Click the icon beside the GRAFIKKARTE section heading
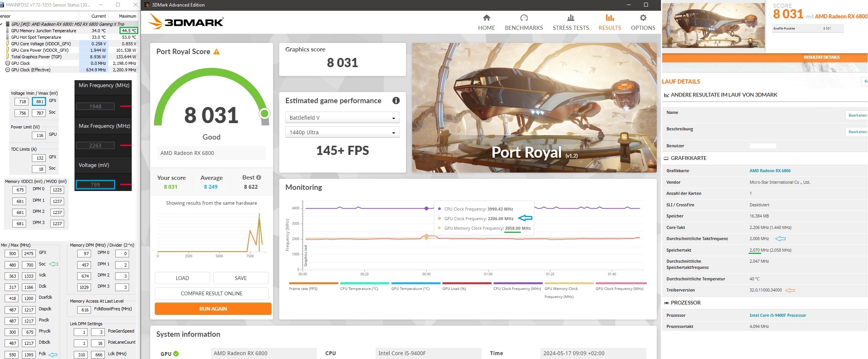The height and width of the screenshot is (359, 868). pos(666,158)
